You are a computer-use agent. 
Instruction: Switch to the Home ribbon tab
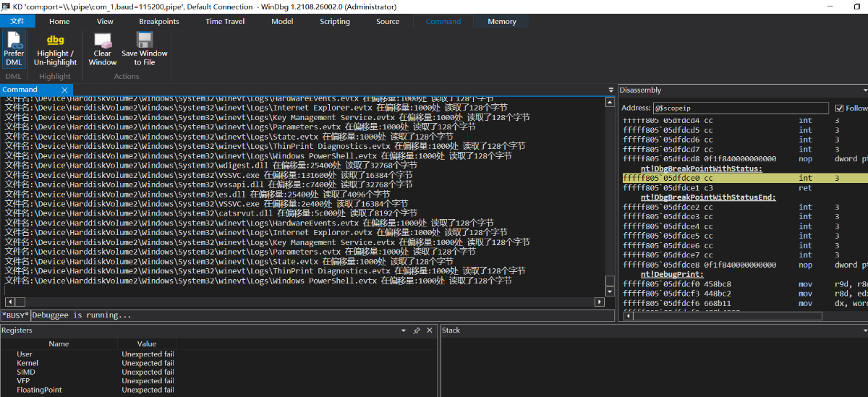[x=59, y=21]
